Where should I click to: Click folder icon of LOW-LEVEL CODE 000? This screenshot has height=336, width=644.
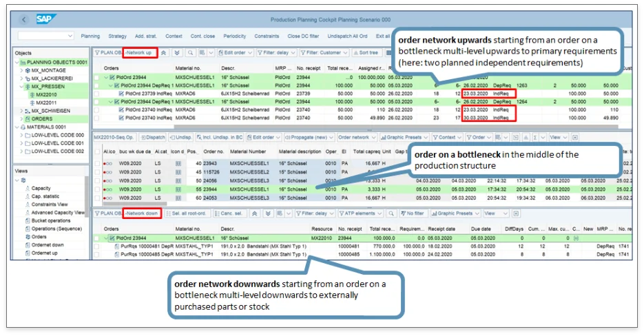(x=28, y=135)
